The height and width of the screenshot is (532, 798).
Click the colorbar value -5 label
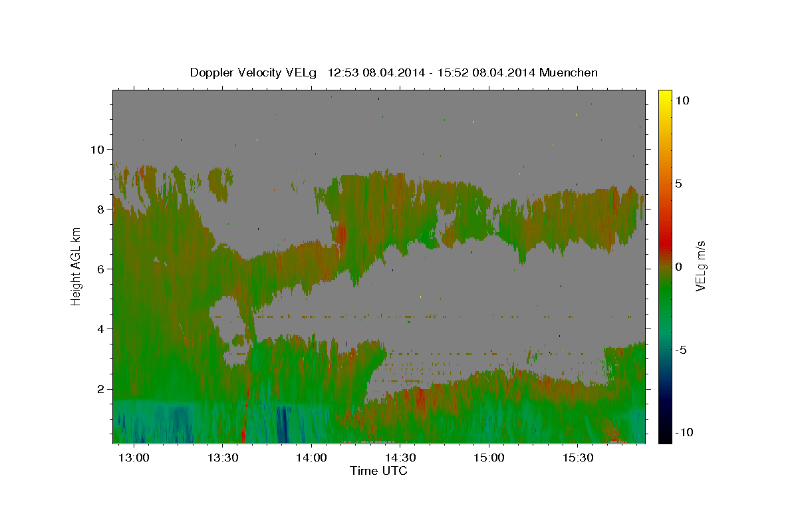681,350
